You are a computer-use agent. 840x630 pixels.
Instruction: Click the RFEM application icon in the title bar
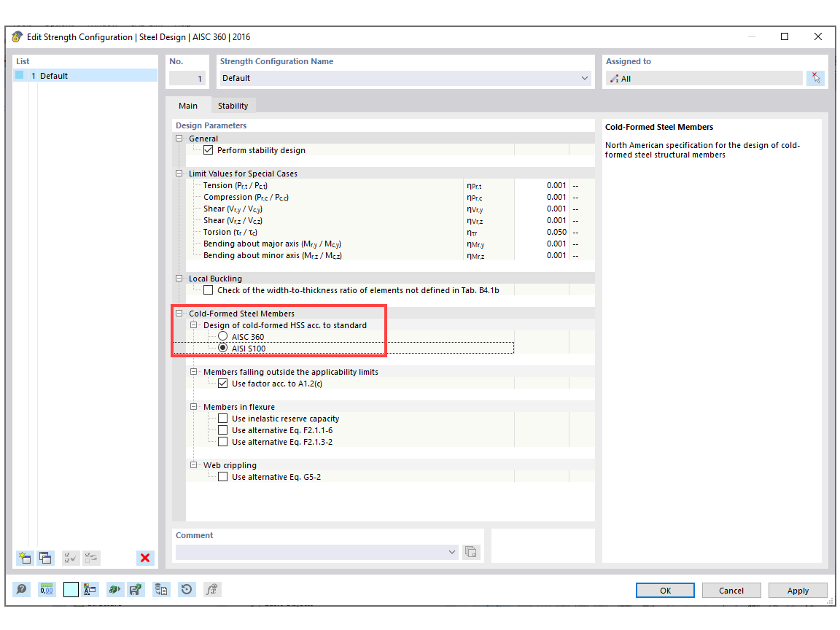point(17,37)
